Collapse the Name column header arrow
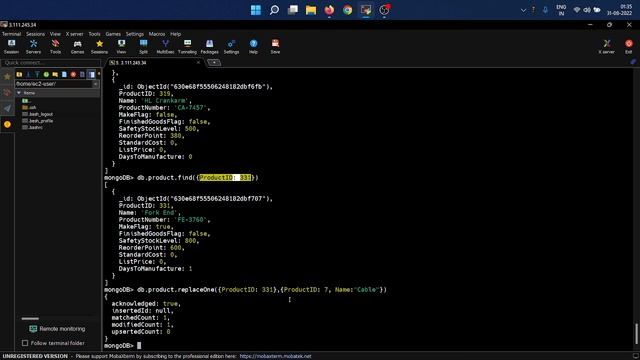Viewport: 640px width, 360px height. (19, 93)
